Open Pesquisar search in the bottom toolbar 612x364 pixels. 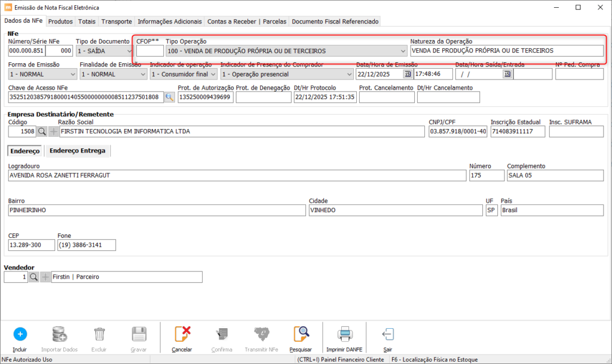[x=300, y=334]
